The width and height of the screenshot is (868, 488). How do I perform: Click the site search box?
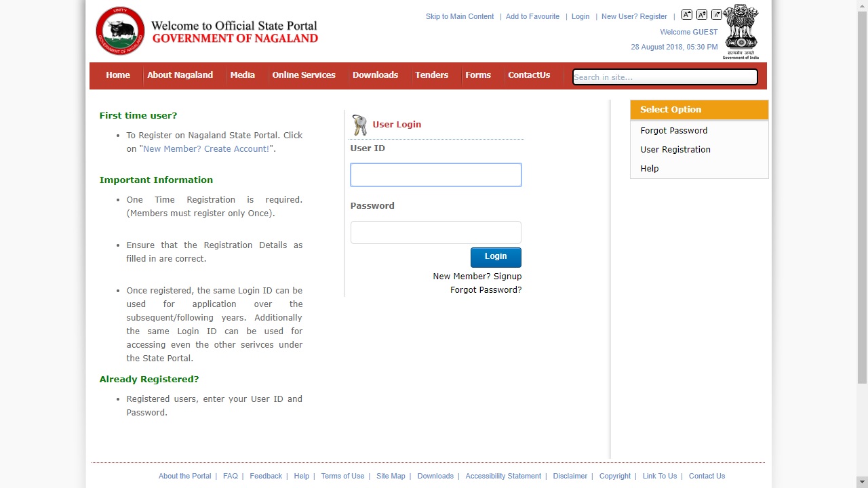click(664, 77)
